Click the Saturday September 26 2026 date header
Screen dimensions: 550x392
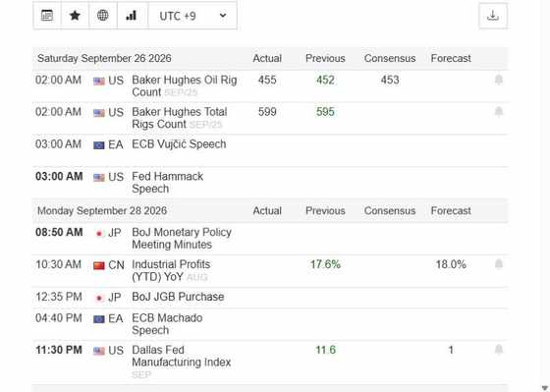(x=104, y=58)
